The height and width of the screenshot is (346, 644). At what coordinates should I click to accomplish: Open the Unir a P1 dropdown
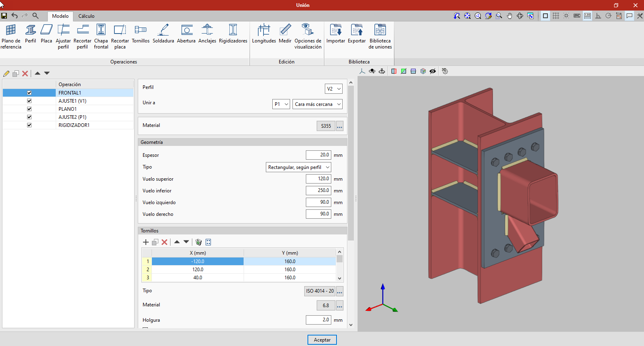(x=281, y=104)
